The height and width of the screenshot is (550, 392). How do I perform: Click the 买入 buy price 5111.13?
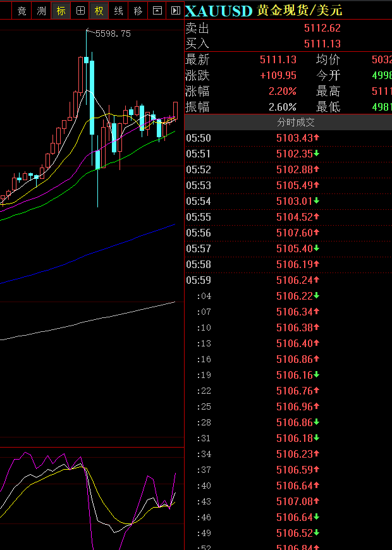tap(322, 44)
